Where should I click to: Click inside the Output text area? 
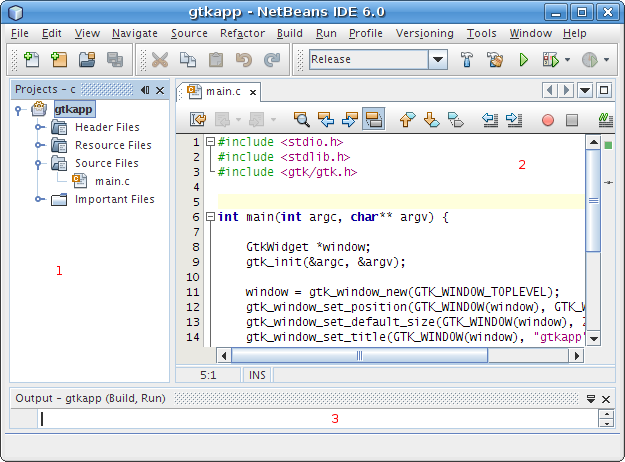coord(318,419)
